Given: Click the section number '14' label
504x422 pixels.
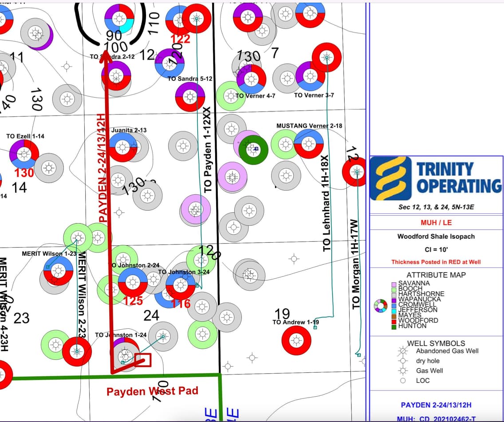Looking at the screenshot, I should click(19, 187).
